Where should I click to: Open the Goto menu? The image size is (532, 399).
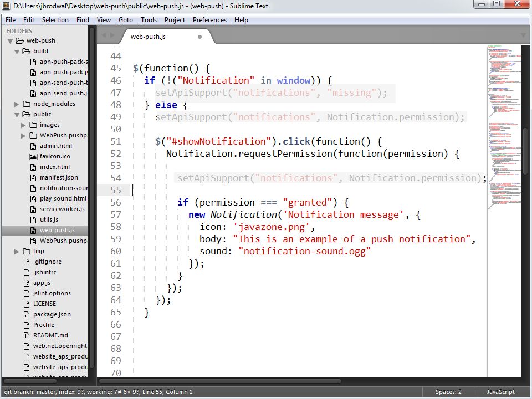[126, 20]
